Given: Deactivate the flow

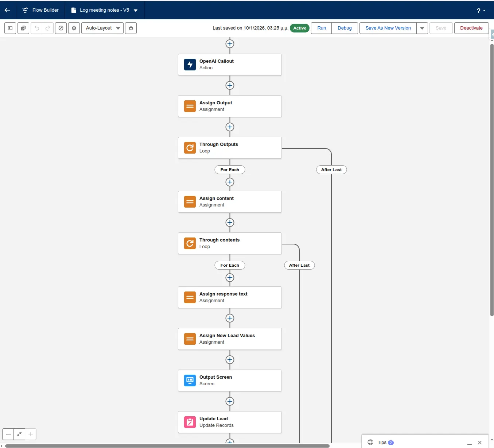Looking at the screenshot, I should [471, 28].
